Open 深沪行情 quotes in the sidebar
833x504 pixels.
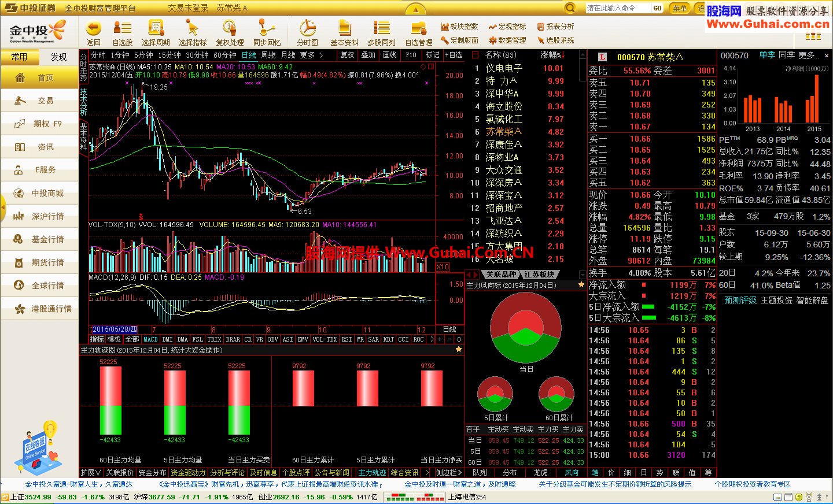tap(39, 216)
